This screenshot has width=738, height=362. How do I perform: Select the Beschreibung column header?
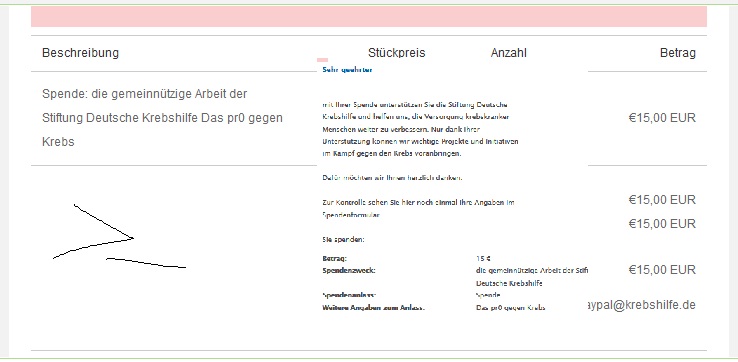80,53
